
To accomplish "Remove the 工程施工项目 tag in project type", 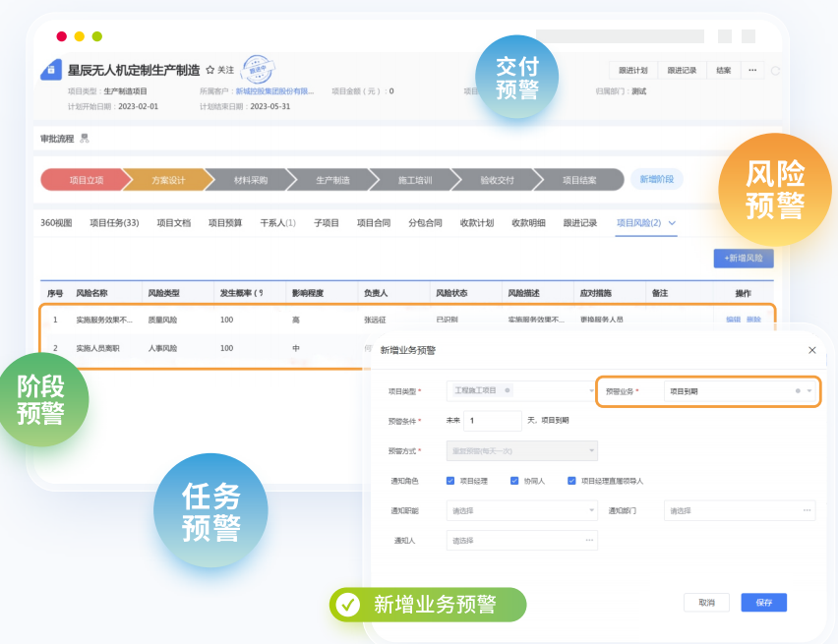I will coord(508,390).
